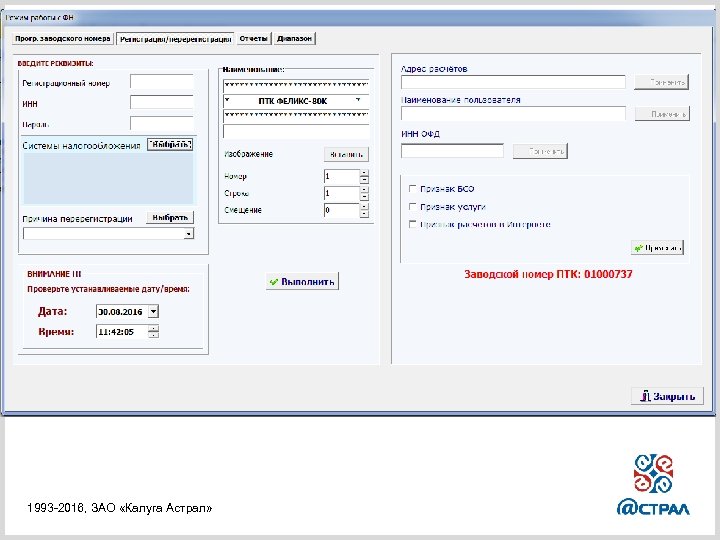Click the Заводской номер ПТК: 01000737 text
The height and width of the screenshot is (540, 720).
[x=548, y=275]
